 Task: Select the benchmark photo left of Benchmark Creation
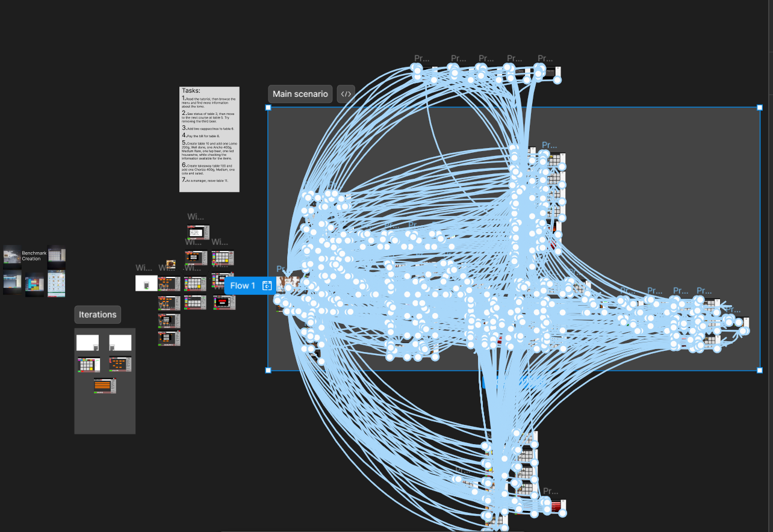pyautogui.click(x=12, y=255)
